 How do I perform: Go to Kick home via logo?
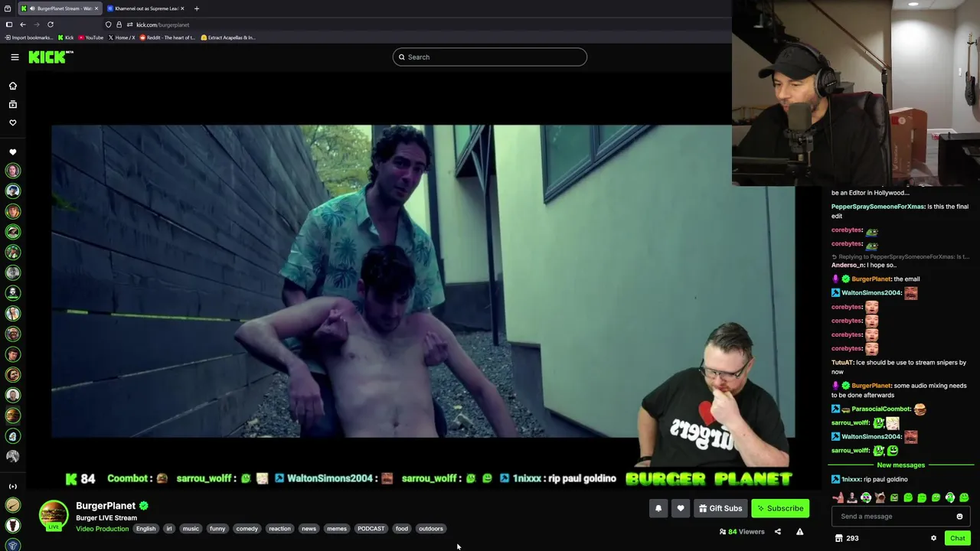[x=51, y=57]
